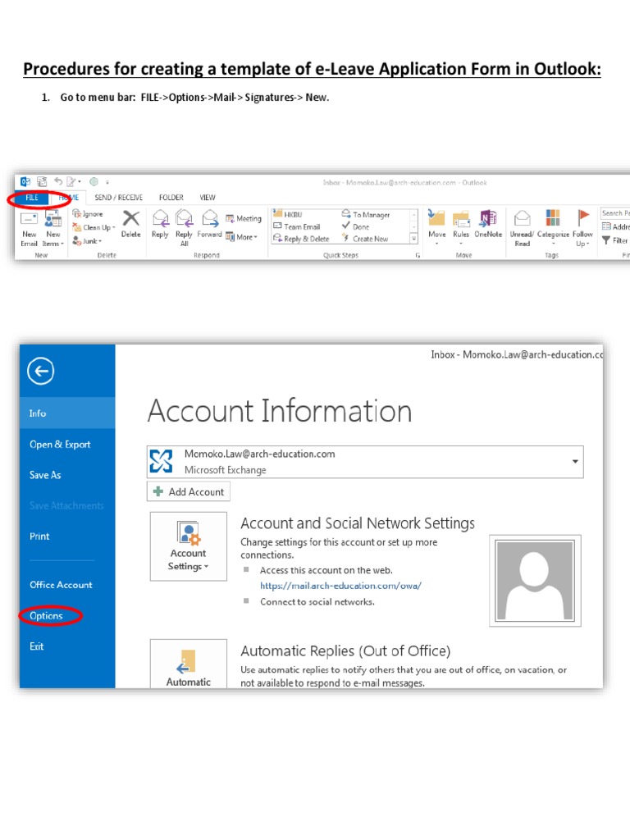Open the Open & Export page
The width and height of the screenshot is (630, 840).
click(x=60, y=444)
